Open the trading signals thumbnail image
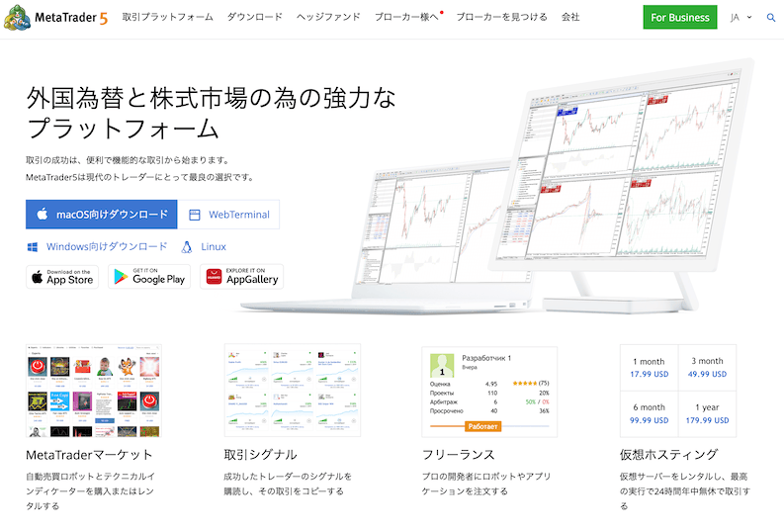 pyautogui.click(x=293, y=391)
